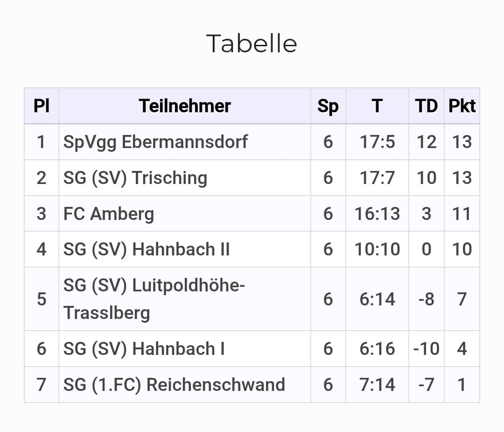Click SG (SV) Hahnbach II row
Screen dimensions: 504x432
[147, 249]
